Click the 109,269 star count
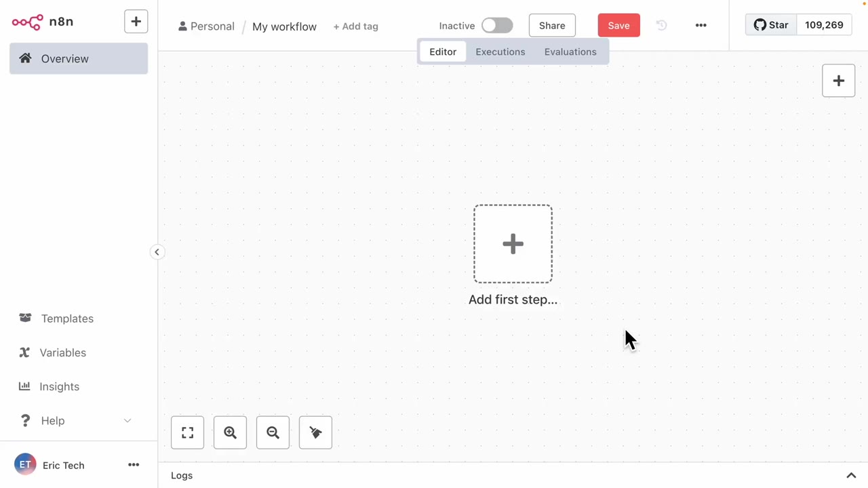 coord(824,25)
